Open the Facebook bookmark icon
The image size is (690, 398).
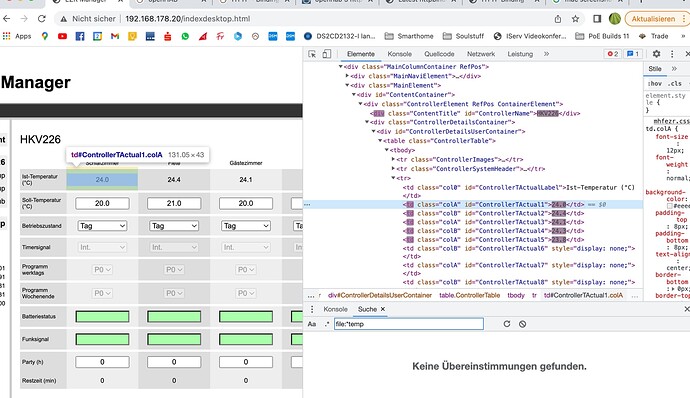tap(80, 36)
